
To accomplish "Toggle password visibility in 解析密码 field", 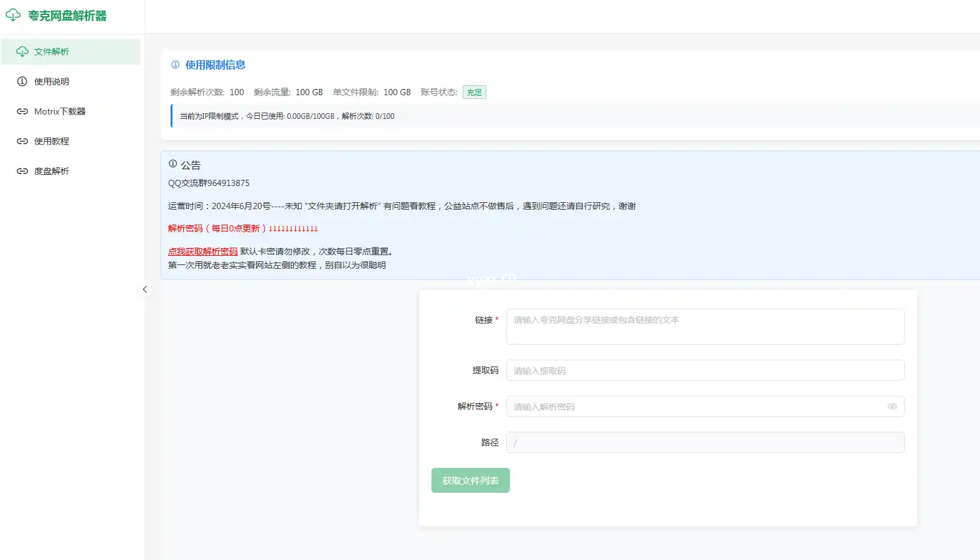I will 892,406.
